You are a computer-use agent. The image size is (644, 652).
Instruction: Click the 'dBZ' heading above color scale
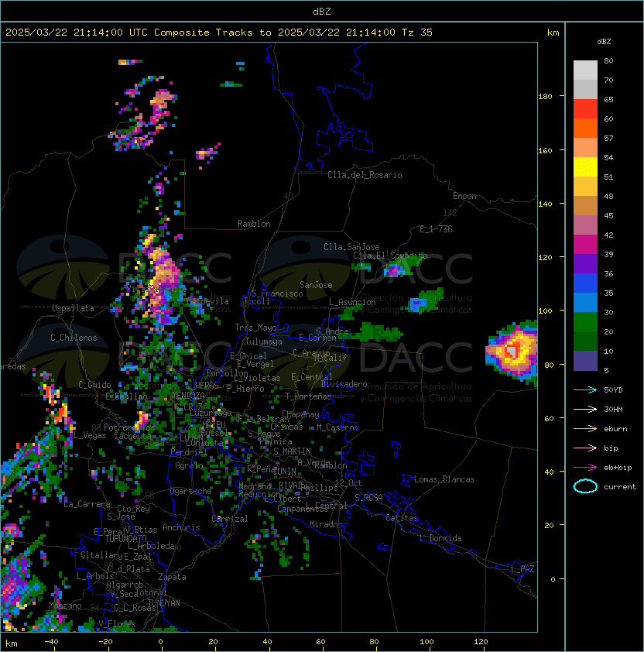tap(604, 42)
